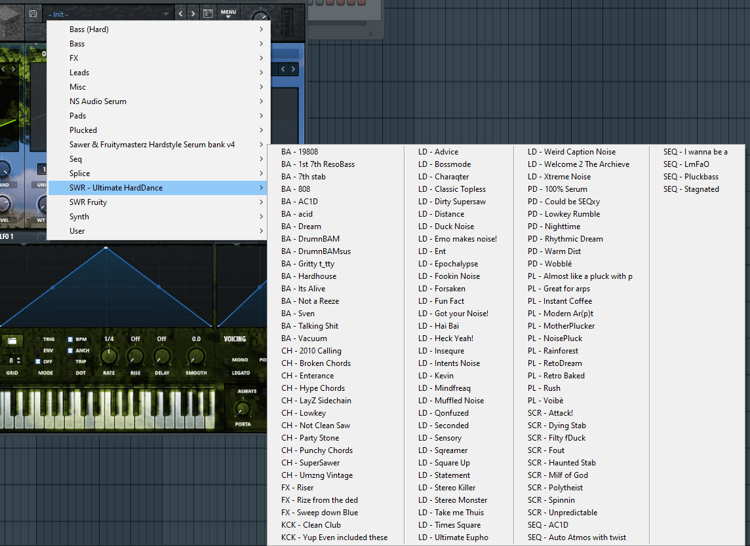Click the LFO RATE knob
The image size is (750, 546).
(x=109, y=356)
